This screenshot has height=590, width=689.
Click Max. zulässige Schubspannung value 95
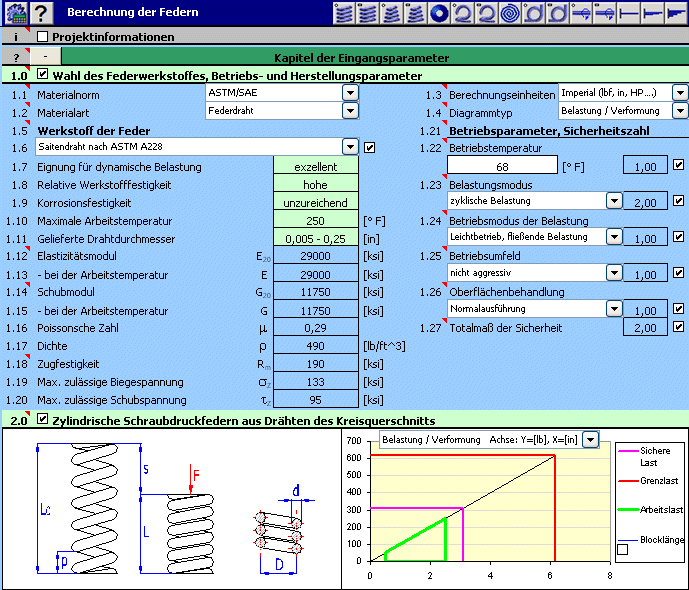click(315, 400)
